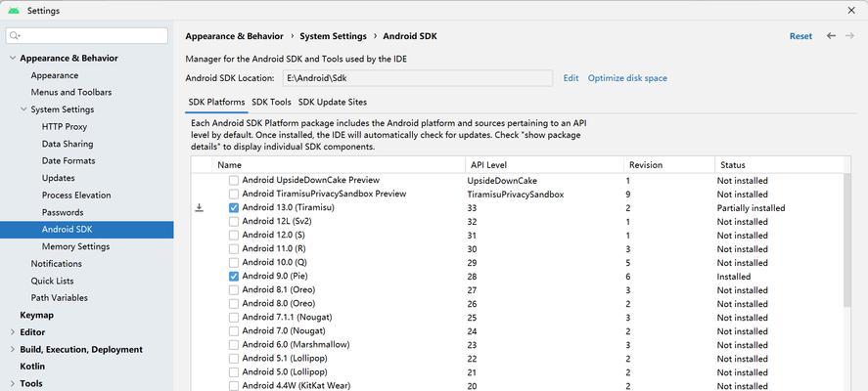This screenshot has width=868, height=391.
Task: Check Android 4.4W (KitKat Wear) checkbox
Action: (234, 386)
